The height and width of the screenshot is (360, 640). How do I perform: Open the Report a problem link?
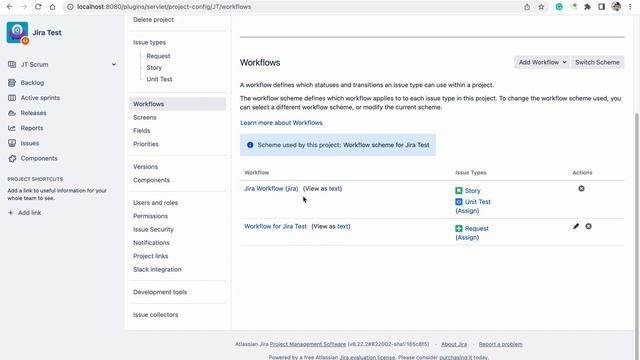coord(500,344)
